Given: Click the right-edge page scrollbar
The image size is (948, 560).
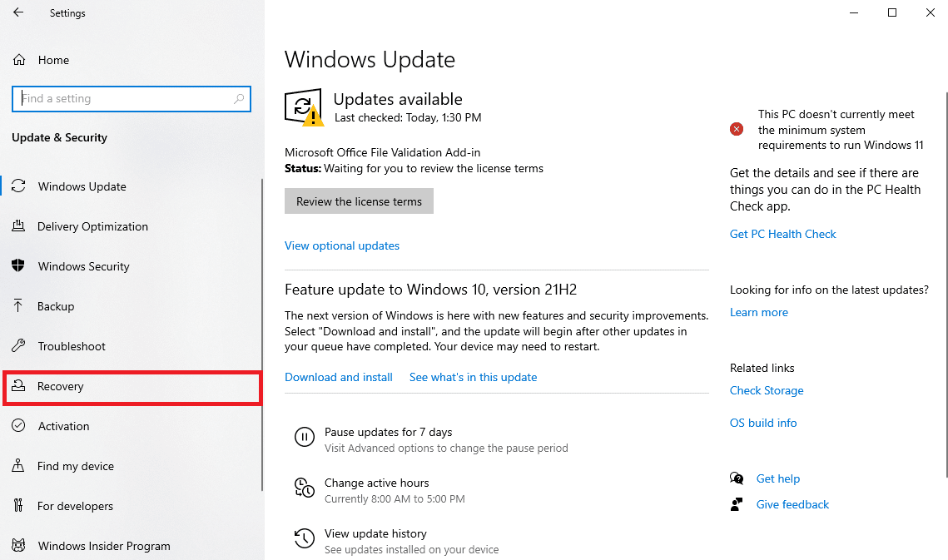Looking at the screenshot, I should (944, 291).
